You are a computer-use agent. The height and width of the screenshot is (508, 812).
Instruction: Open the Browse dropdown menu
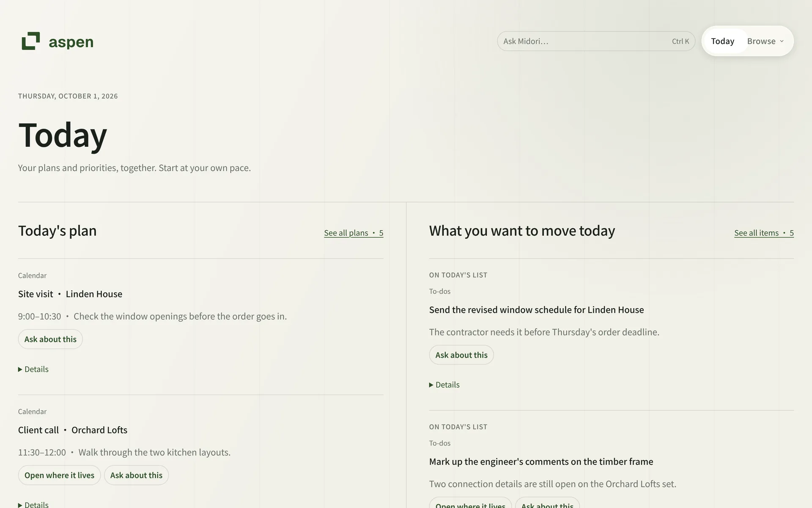point(765,41)
